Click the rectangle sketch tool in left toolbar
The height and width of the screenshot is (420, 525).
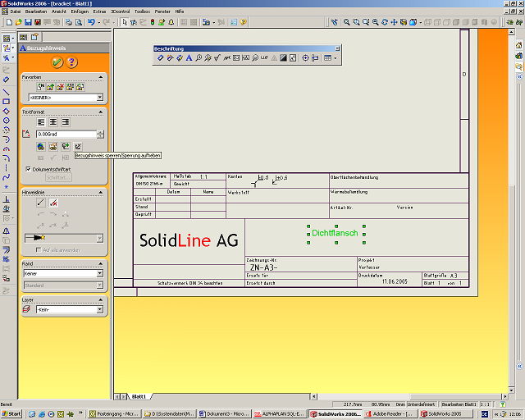[x=7, y=101]
